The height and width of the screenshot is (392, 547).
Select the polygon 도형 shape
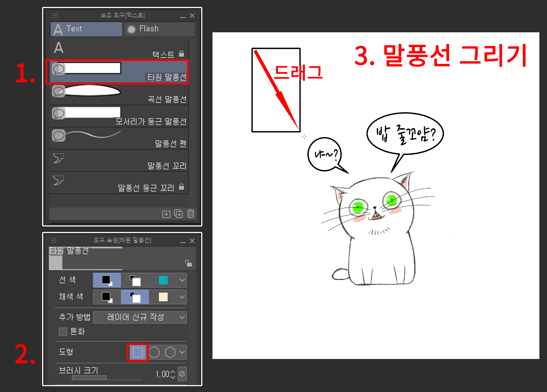click(170, 352)
